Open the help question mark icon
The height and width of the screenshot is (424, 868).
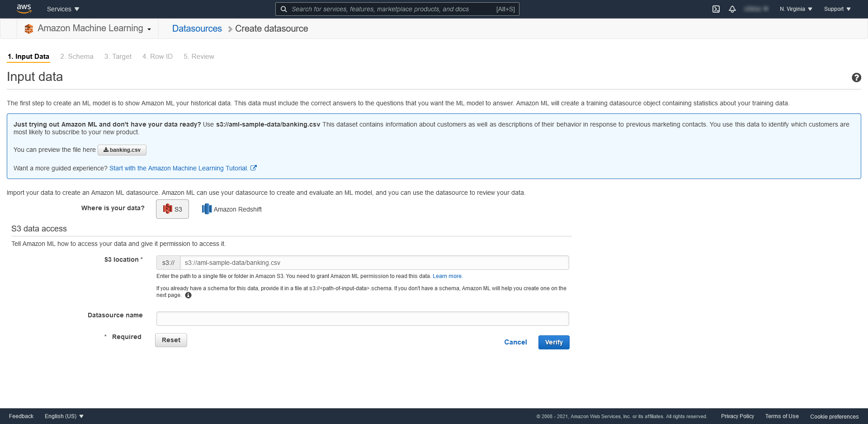[x=856, y=77]
